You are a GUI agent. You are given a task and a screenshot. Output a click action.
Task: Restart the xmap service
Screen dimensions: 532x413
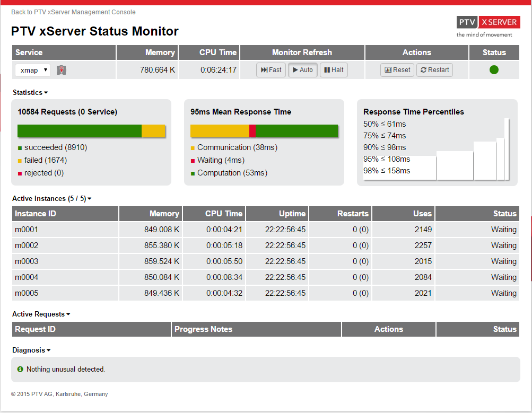tap(434, 70)
